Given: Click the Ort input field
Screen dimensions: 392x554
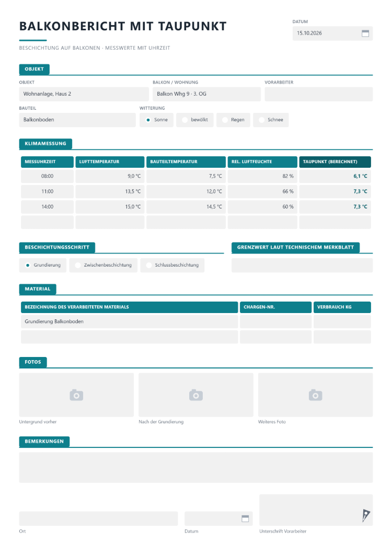Looking at the screenshot, I should click(98, 518).
